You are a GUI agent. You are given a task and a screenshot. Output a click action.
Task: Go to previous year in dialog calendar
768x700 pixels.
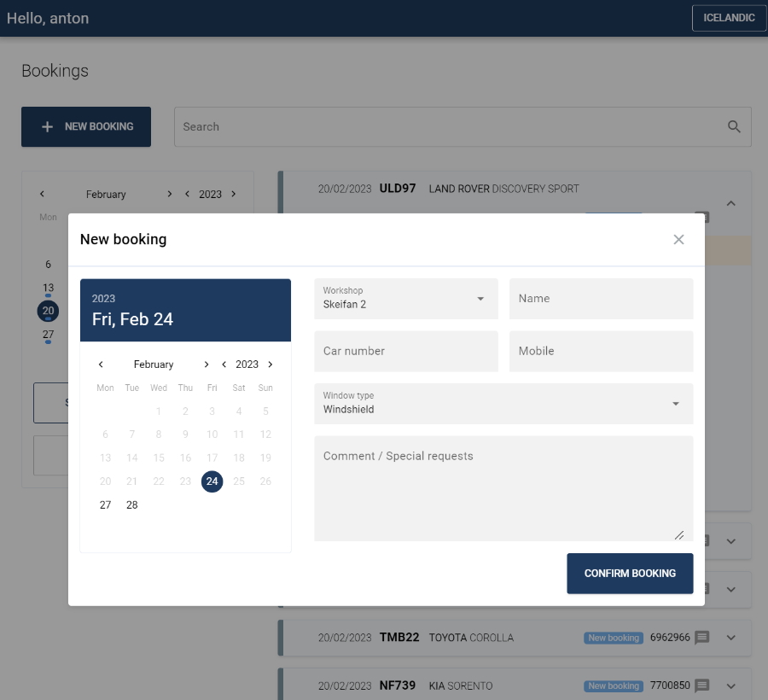(x=224, y=365)
